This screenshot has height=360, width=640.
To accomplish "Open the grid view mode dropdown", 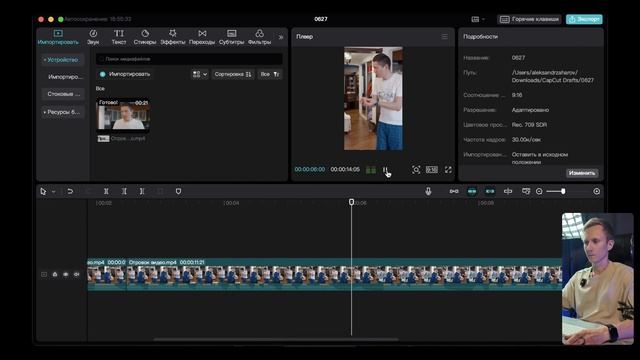I will pos(200,74).
